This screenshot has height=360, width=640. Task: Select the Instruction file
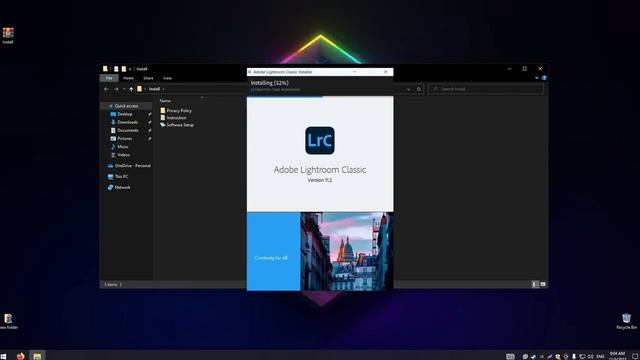click(176, 118)
